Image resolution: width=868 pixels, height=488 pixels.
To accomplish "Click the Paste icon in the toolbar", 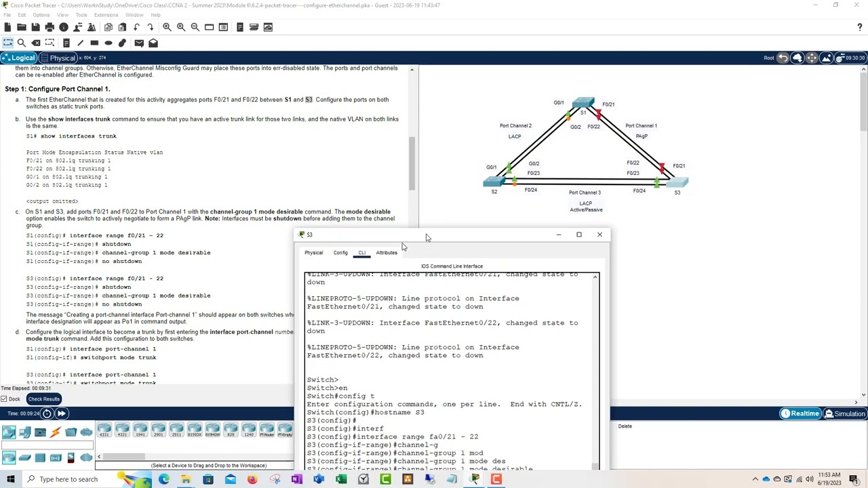I will [x=123, y=27].
